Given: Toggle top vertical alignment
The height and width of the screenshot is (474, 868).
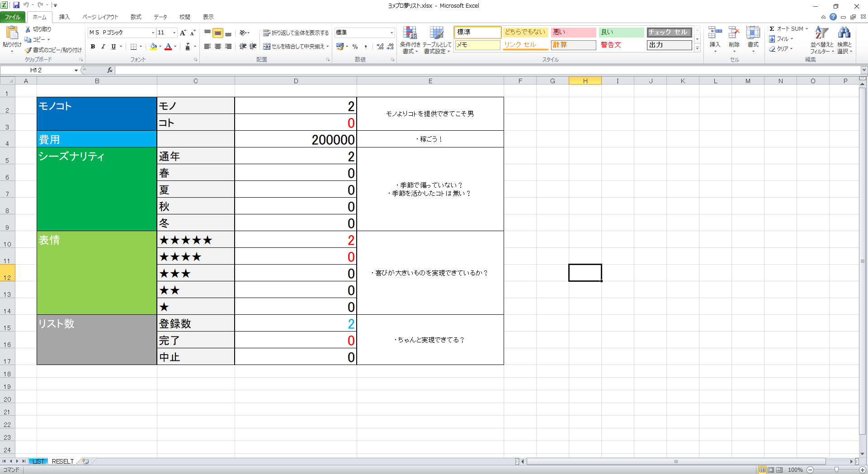Looking at the screenshot, I should tap(208, 33).
